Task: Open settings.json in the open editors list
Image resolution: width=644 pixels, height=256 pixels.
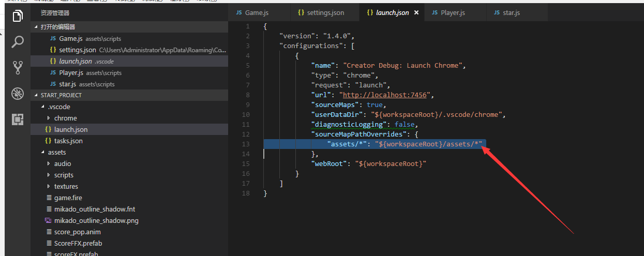Action: pos(129,50)
